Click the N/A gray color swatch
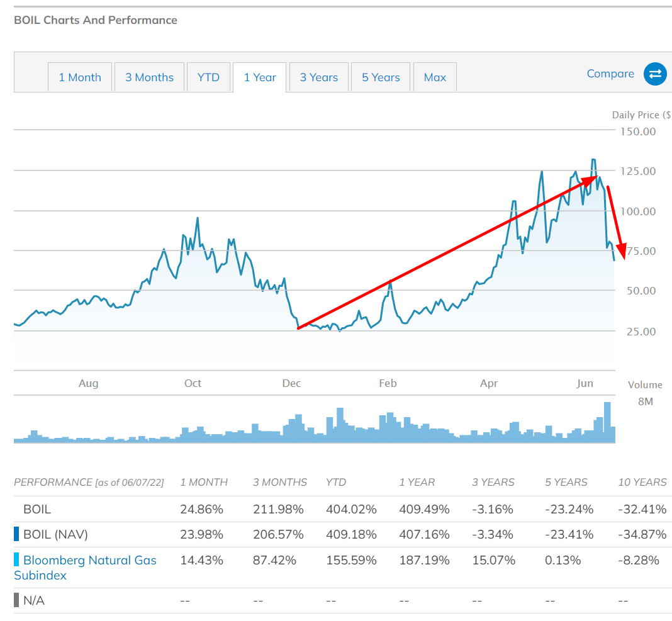The width and height of the screenshot is (672, 621). [x=16, y=600]
